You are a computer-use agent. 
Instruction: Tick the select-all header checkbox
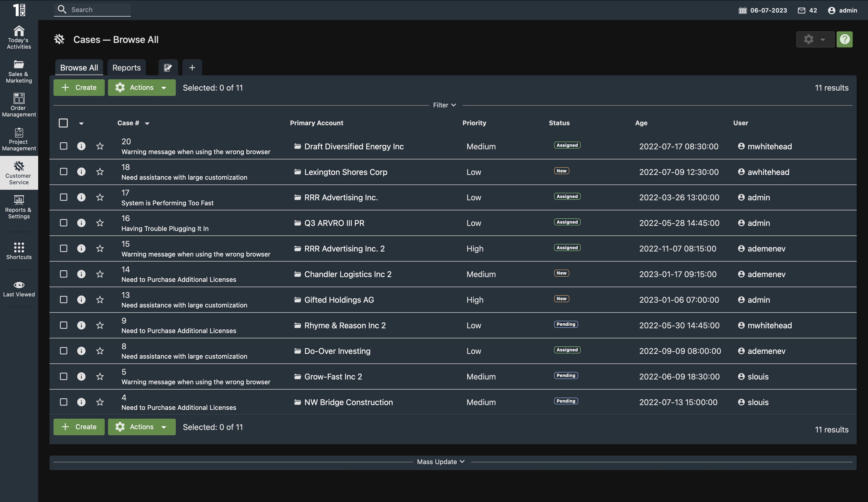pos(63,123)
